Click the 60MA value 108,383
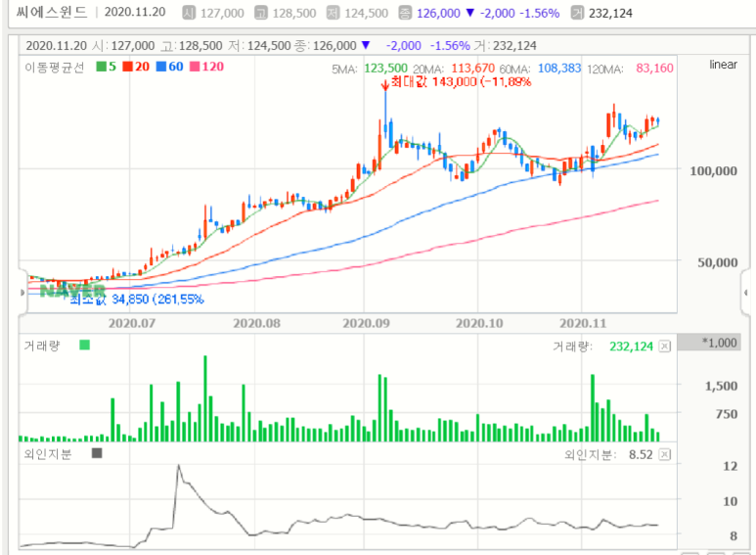Image resolution: width=756 pixels, height=555 pixels. tap(559, 69)
